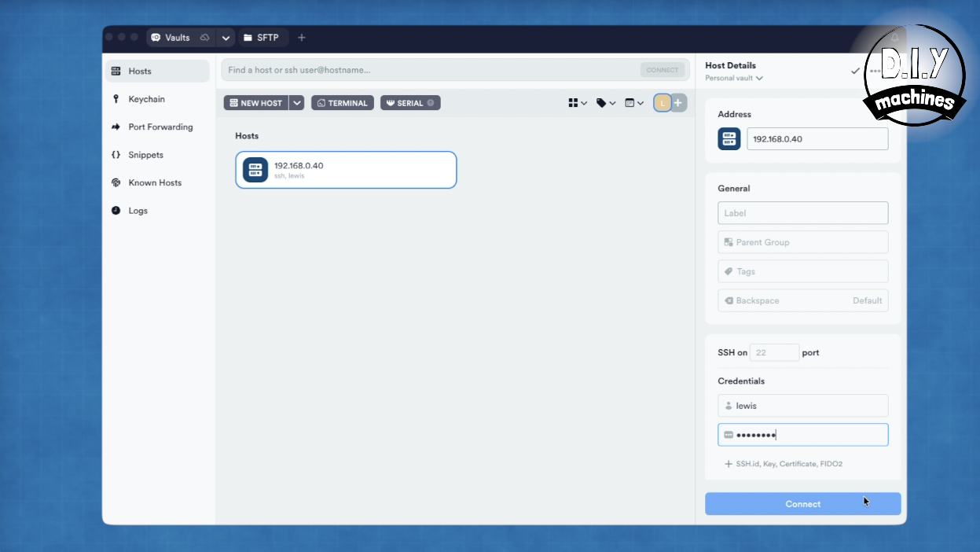Click the Label input field
This screenshot has height=552, width=980.
click(x=803, y=213)
